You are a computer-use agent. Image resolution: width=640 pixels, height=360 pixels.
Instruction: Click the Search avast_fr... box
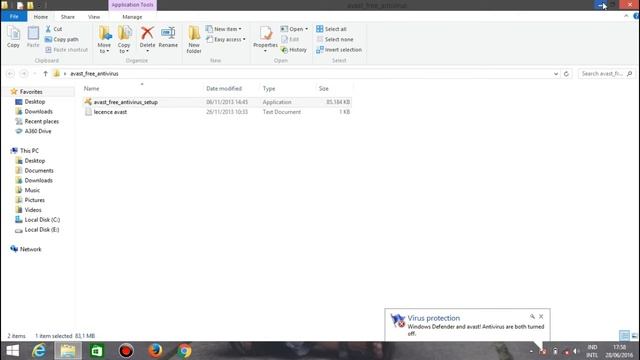(x=606, y=73)
